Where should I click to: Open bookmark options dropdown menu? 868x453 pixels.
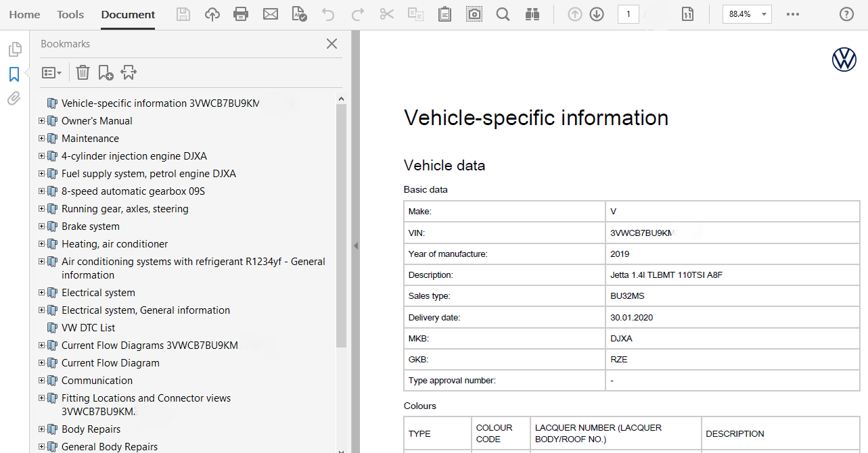coord(51,72)
